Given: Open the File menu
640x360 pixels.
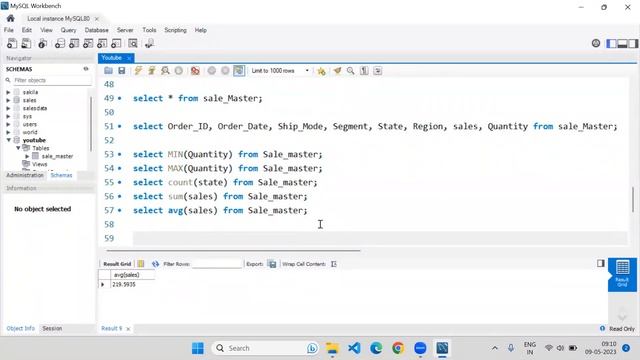Looking at the screenshot, I should (x=9, y=30).
